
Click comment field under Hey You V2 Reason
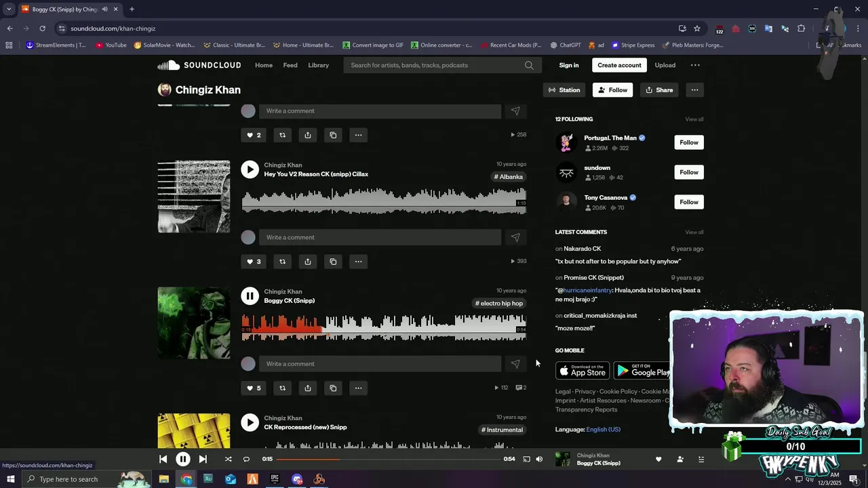coord(380,237)
